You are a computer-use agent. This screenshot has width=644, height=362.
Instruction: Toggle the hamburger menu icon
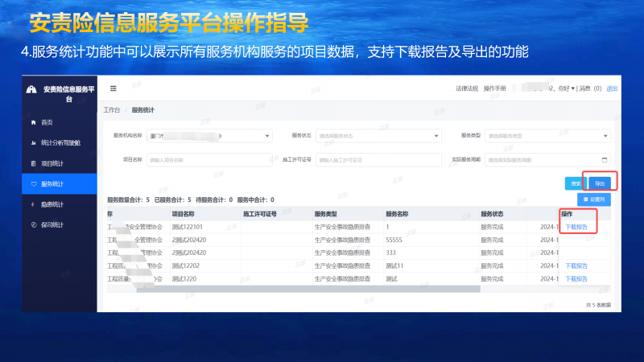click(x=114, y=88)
